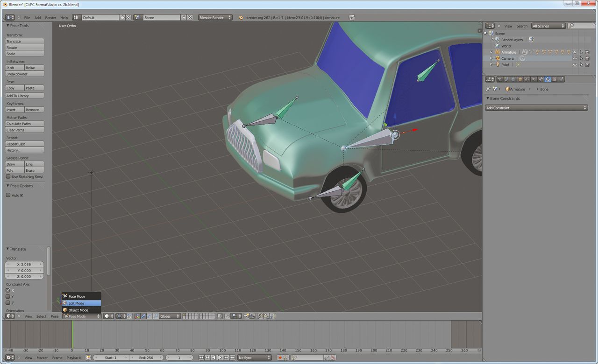Screen dimensions: 598x364
Task: Toggle the Z constraint axis checkbox
Action: pyautogui.click(x=8, y=302)
